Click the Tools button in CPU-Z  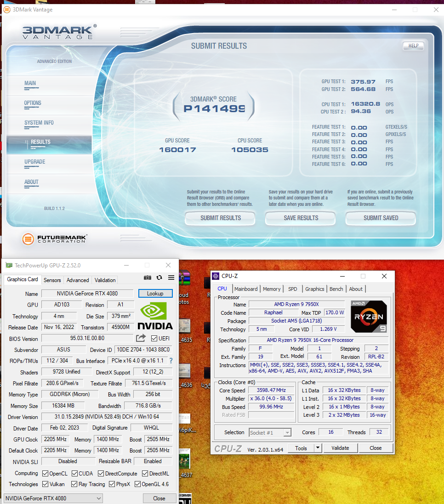(x=301, y=448)
